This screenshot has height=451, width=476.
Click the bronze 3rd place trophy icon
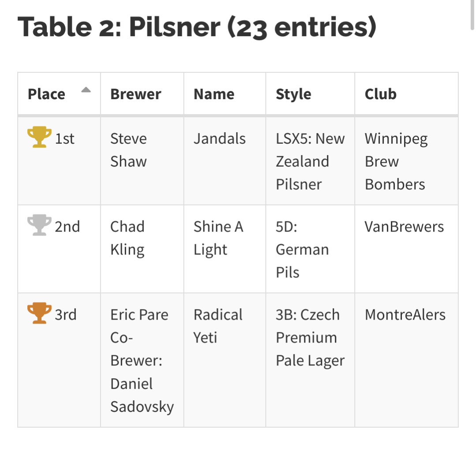tap(39, 313)
